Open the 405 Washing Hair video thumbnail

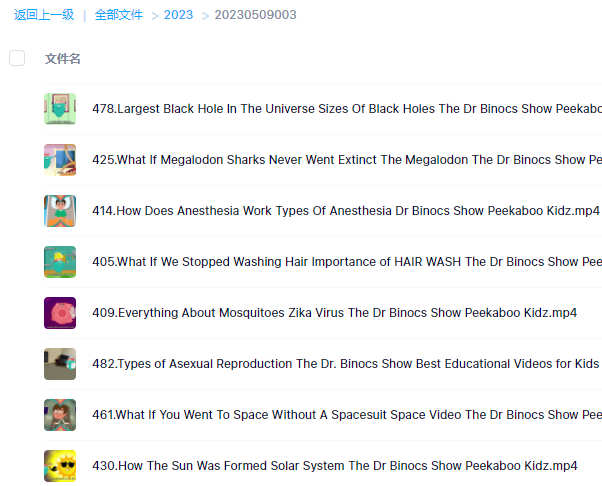click(x=60, y=262)
